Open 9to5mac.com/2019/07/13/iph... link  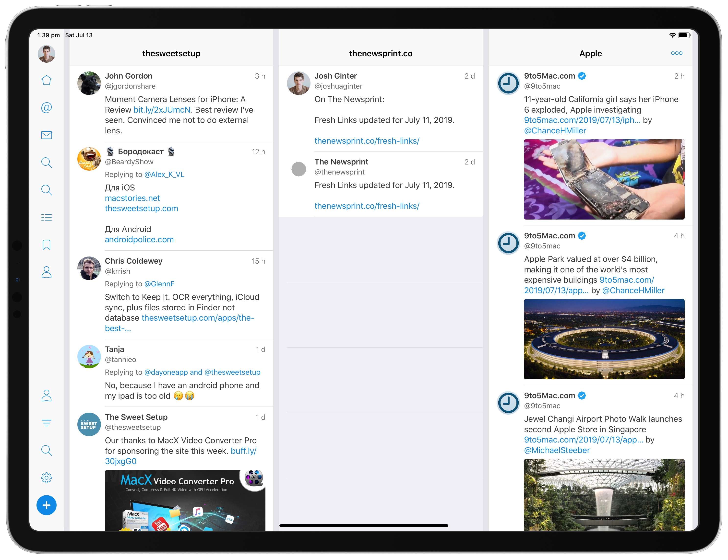[x=582, y=120]
